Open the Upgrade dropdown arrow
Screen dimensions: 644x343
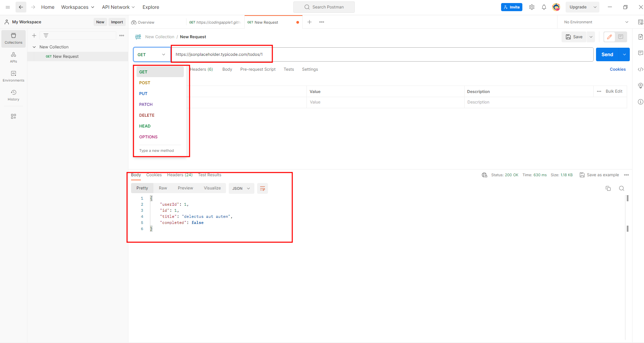coord(595,7)
